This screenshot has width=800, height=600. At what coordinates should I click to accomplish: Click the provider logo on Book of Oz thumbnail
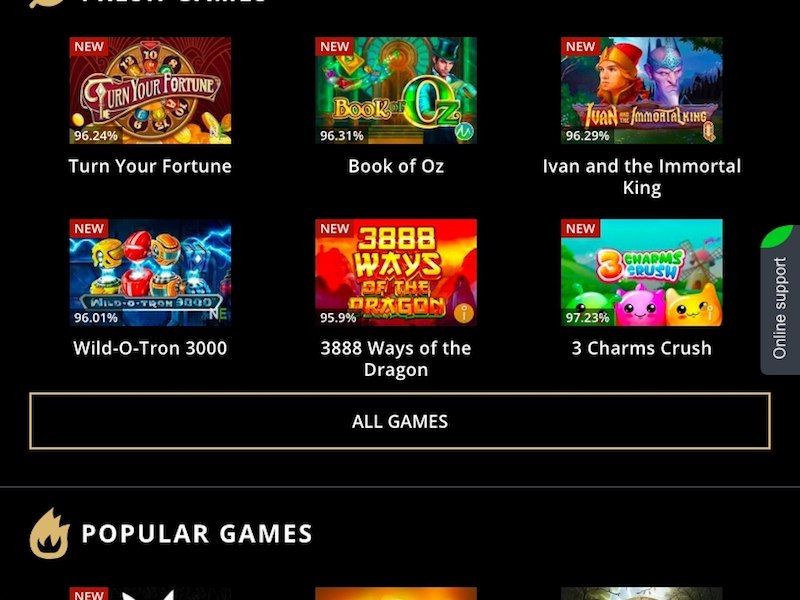point(464,131)
